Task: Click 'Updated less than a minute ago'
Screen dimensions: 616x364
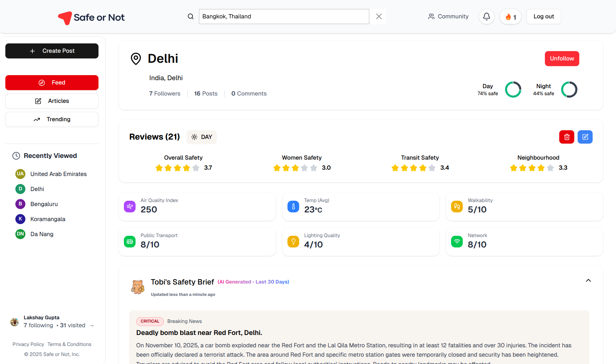Action: click(x=183, y=295)
